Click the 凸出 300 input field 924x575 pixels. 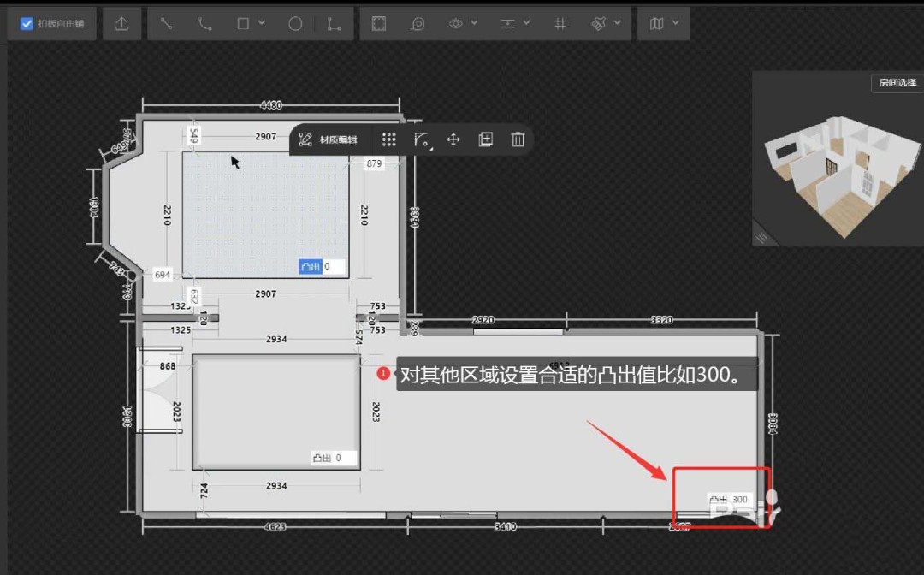click(x=740, y=500)
